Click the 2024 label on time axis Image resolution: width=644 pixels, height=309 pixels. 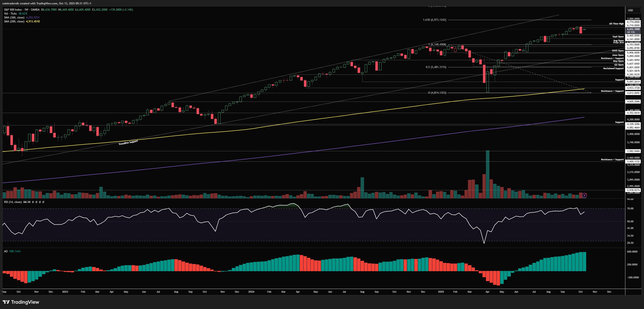click(251, 292)
